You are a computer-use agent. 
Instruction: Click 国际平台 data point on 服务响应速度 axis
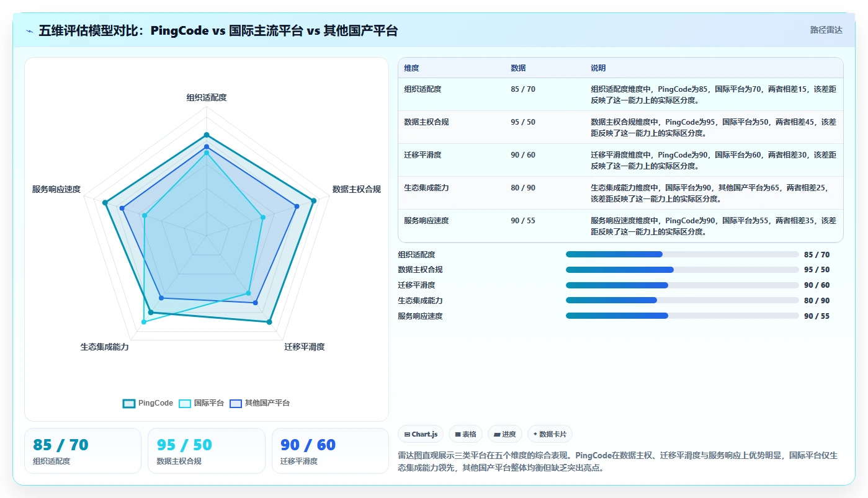coord(145,216)
